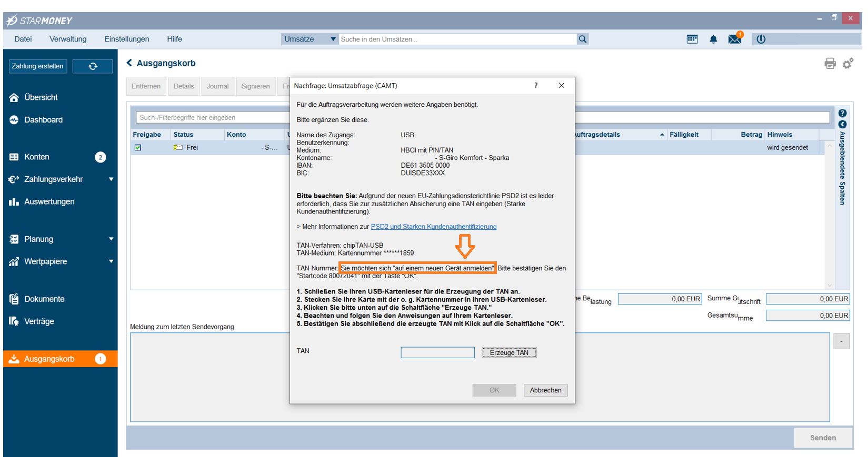868x457 pixels.
Task: Open the Verwaltung menu
Action: [68, 39]
